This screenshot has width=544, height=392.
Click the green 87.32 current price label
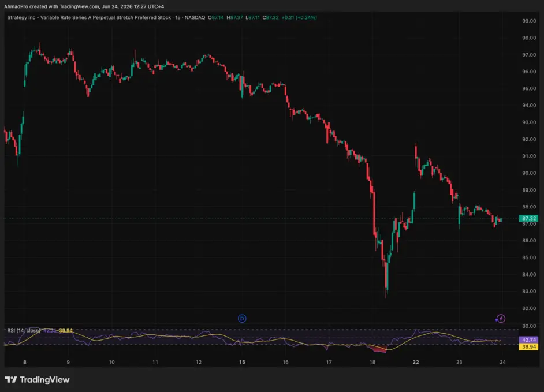[x=528, y=218]
